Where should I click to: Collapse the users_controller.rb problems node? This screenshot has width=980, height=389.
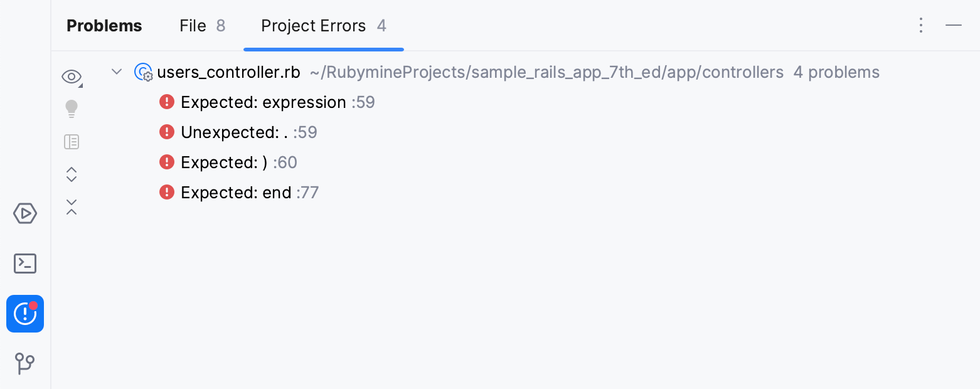pyautogui.click(x=116, y=72)
